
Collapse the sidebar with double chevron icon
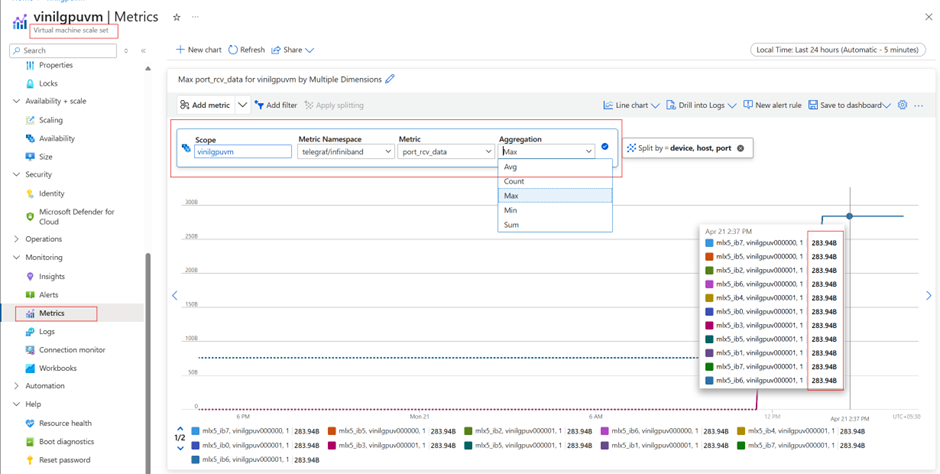[143, 50]
